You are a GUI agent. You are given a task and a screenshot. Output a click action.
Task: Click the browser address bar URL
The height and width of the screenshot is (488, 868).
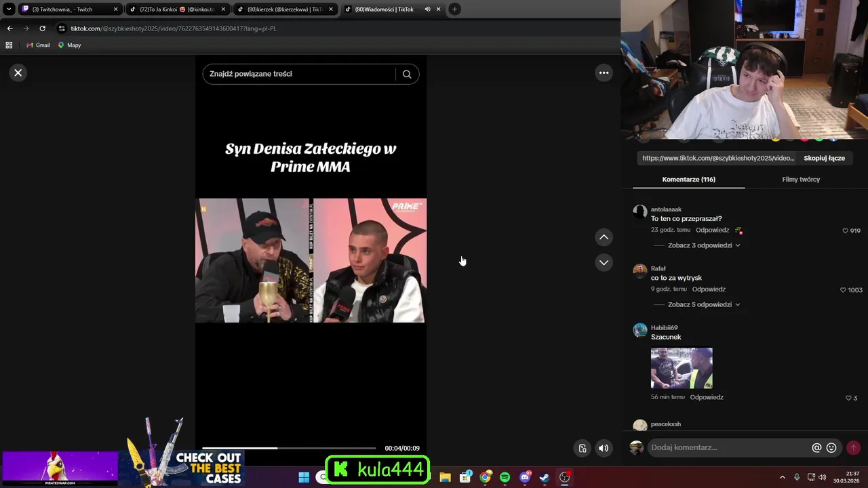[174, 28]
